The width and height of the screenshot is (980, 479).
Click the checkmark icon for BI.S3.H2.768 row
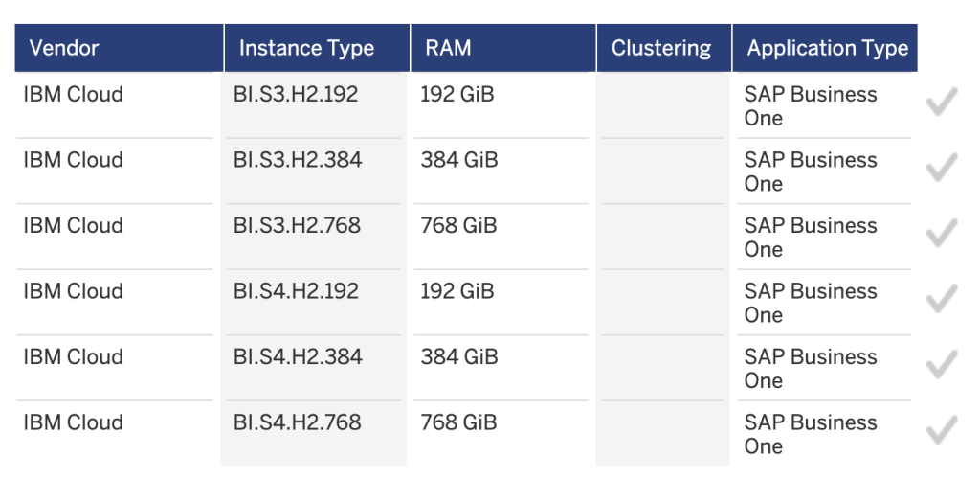942,233
